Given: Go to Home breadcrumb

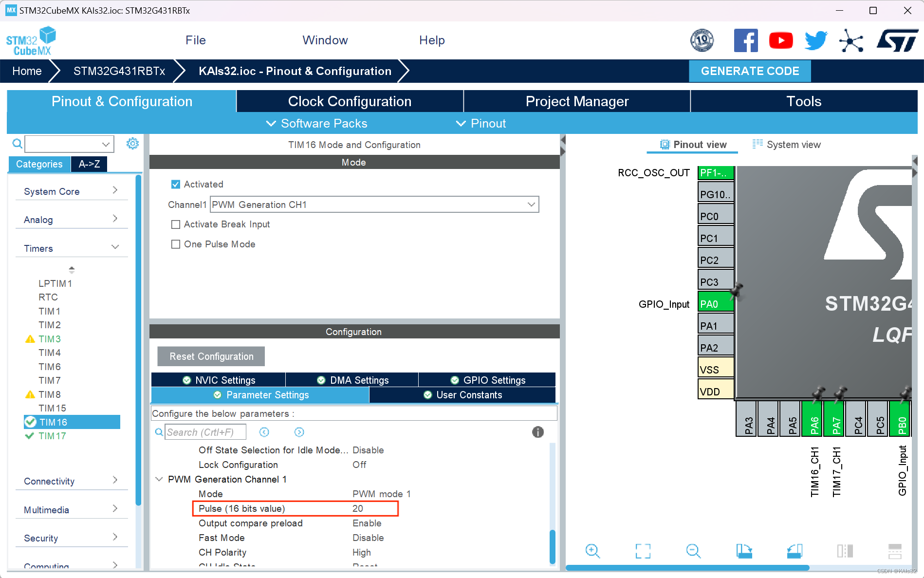Looking at the screenshot, I should click(x=27, y=71).
